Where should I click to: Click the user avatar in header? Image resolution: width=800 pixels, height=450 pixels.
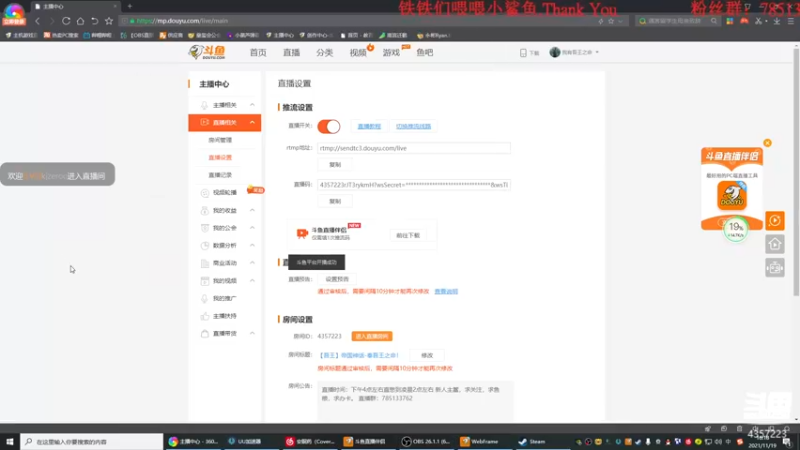pyautogui.click(x=555, y=52)
